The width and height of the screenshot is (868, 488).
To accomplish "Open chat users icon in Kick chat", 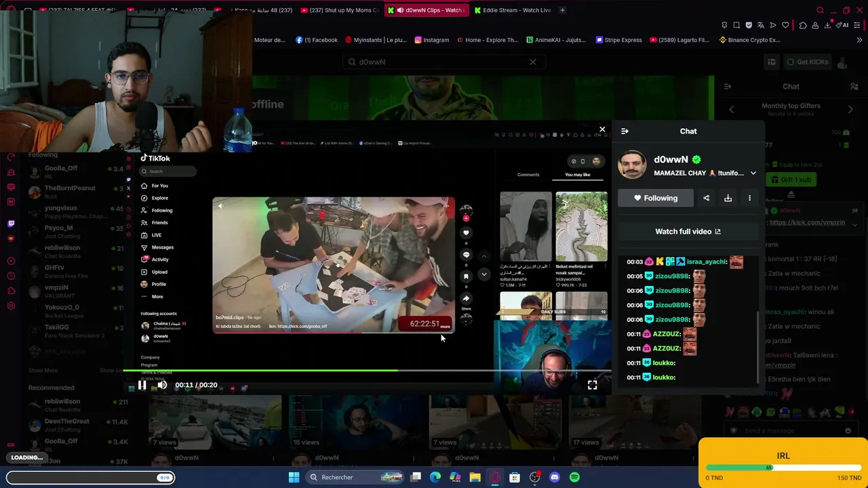I will tap(854, 87).
